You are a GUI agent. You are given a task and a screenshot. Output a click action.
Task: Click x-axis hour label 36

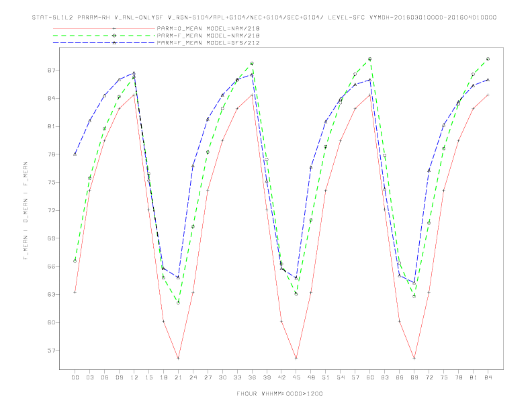click(x=252, y=377)
